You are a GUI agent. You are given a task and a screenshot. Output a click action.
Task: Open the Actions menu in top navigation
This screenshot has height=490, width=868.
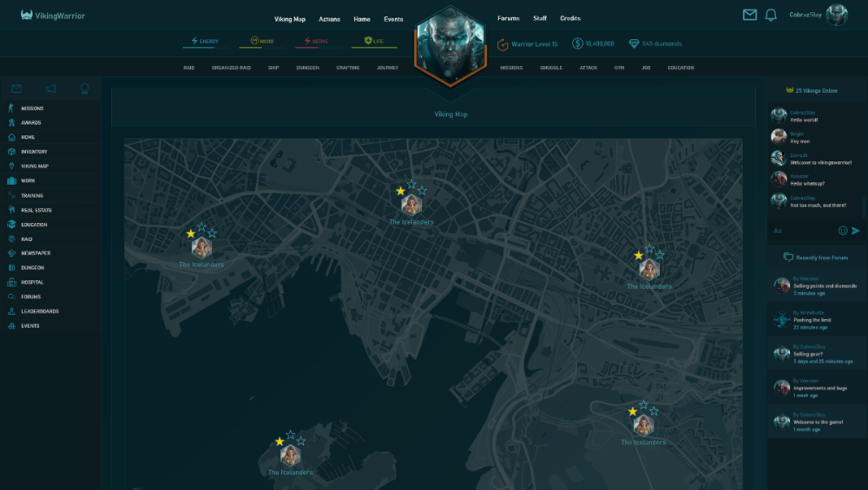click(x=329, y=19)
